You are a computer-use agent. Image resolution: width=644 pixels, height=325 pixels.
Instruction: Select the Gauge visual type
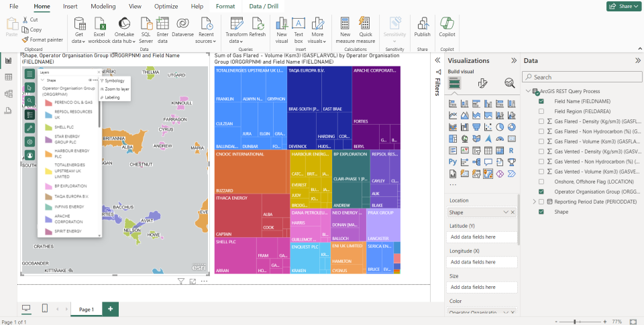(500, 139)
